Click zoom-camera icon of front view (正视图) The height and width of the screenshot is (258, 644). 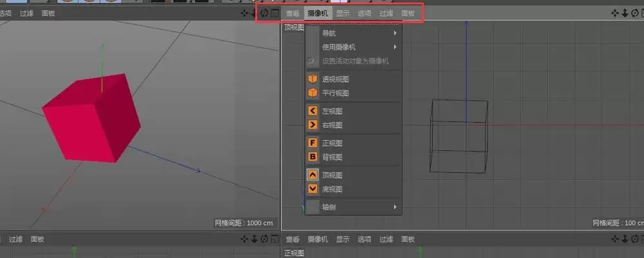(625, 239)
